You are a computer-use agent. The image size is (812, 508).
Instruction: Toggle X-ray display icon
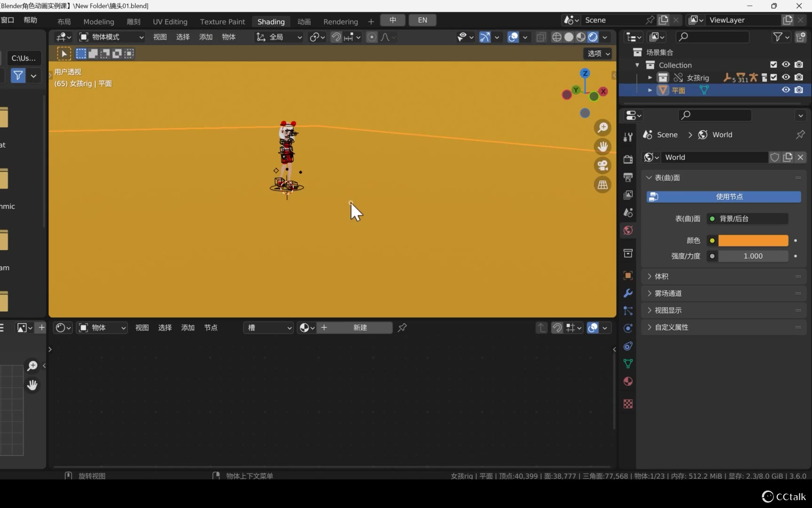pyautogui.click(x=541, y=37)
